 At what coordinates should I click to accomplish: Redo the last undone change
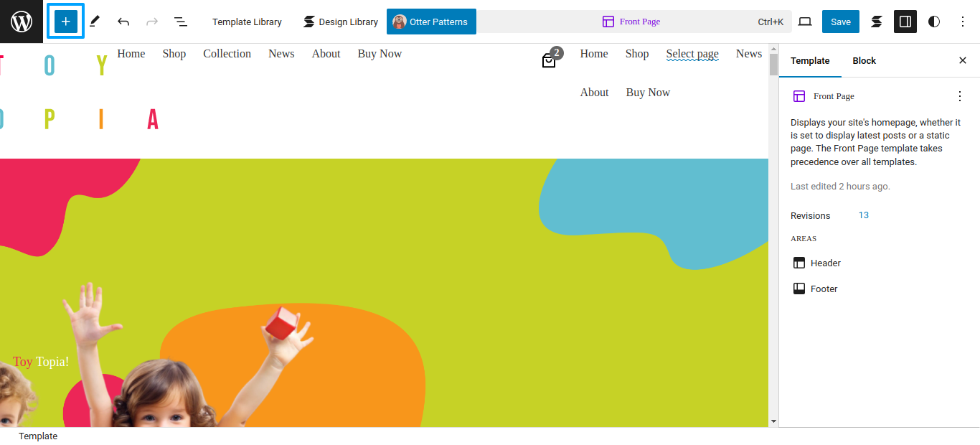click(152, 22)
